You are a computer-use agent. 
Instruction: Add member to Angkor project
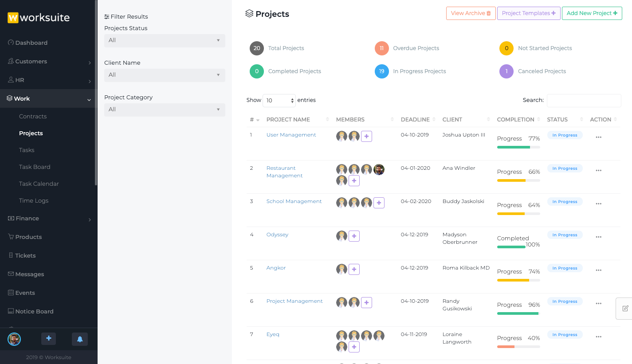coord(354,270)
